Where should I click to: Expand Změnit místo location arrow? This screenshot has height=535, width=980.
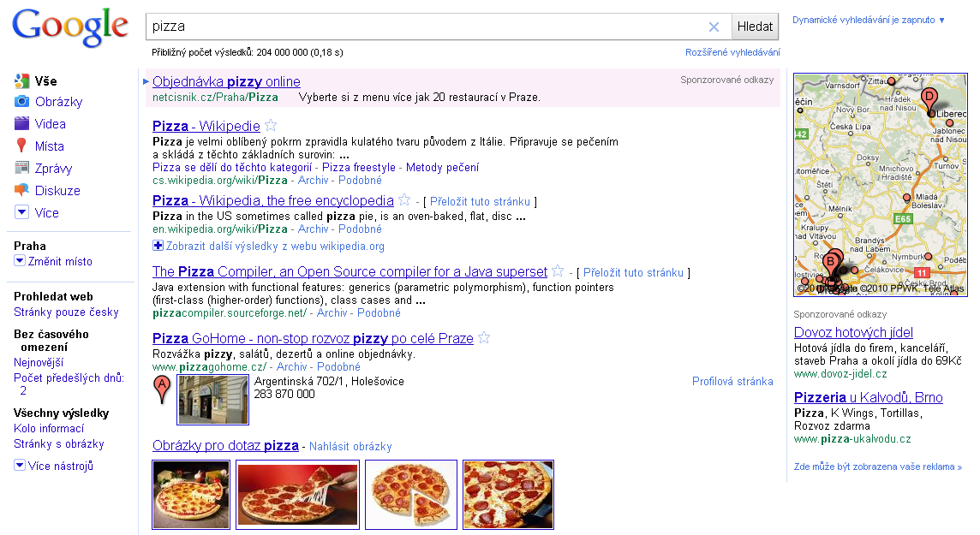[20, 261]
